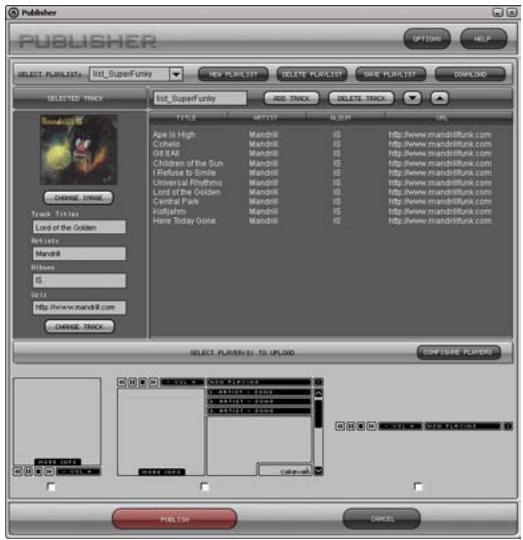Click the Save Playlist button
The width and height of the screenshot is (523, 540).
(x=390, y=74)
